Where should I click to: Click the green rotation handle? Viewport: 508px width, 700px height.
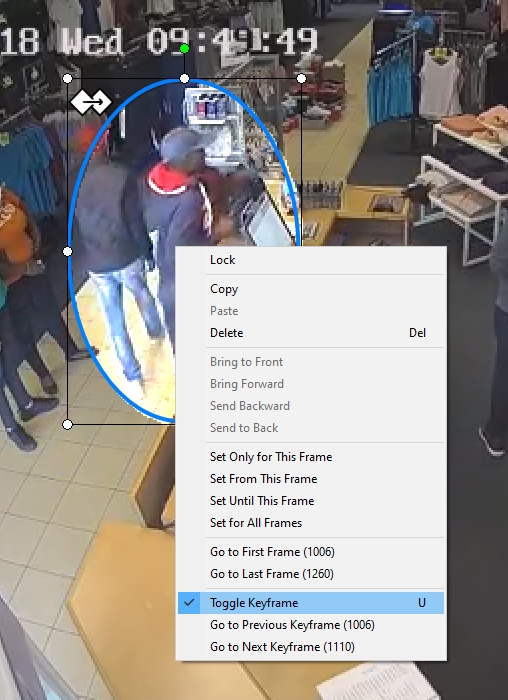point(184,49)
